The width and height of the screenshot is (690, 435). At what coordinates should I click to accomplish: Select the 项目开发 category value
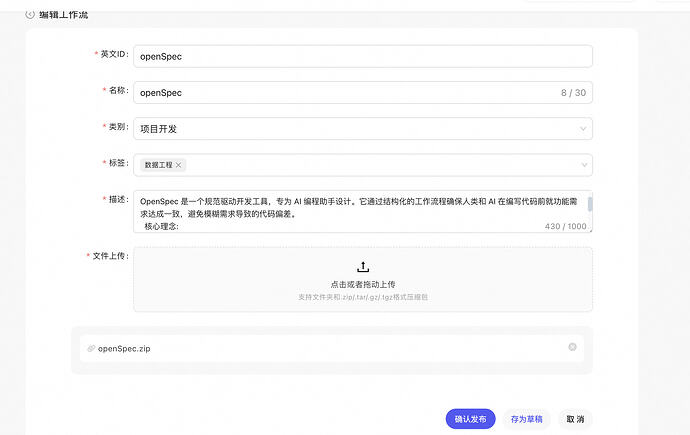pyautogui.click(x=159, y=129)
